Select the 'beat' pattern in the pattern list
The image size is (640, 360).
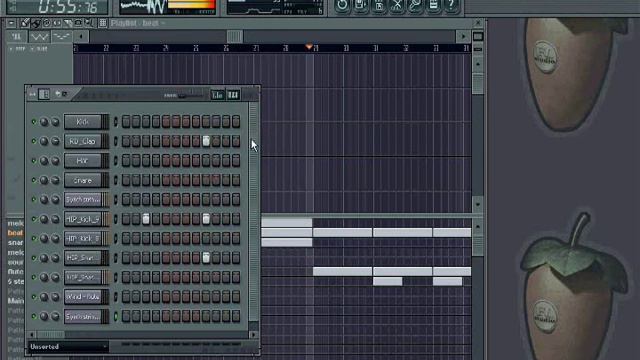(x=16, y=233)
